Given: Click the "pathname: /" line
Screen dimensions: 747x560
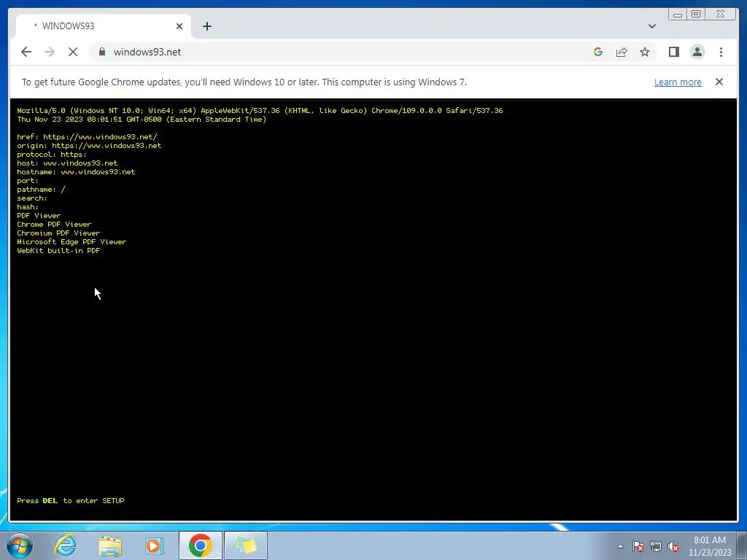Looking at the screenshot, I should click(41, 190).
